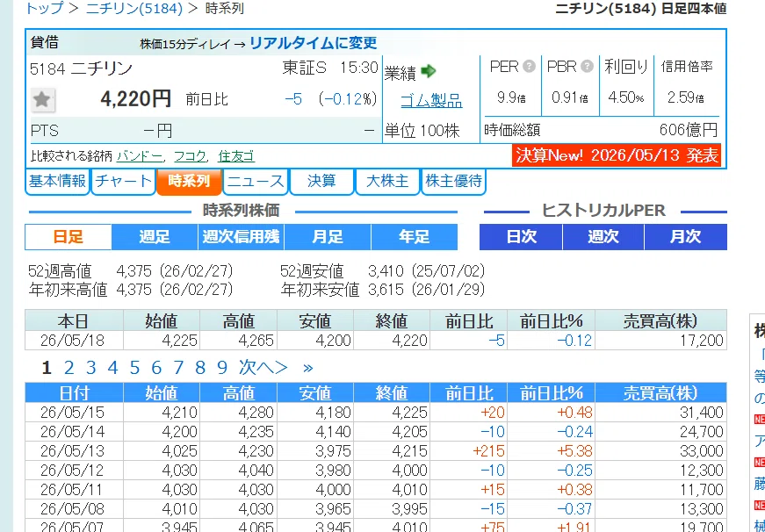Select the 月足 timeframe tab
The image size is (765, 532).
[x=328, y=237]
